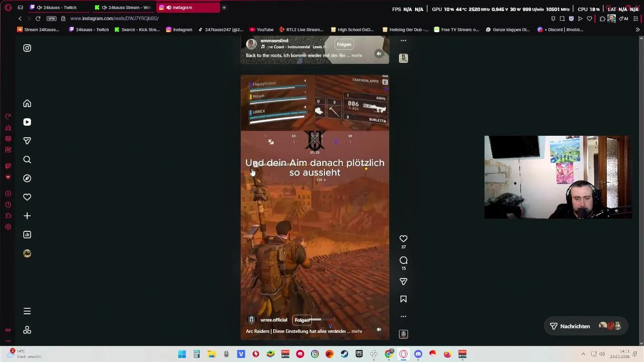The height and width of the screenshot is (362, 644).
Task: Like the urrex.official reel
Action: pyautogui.click(x=404, y=239)
